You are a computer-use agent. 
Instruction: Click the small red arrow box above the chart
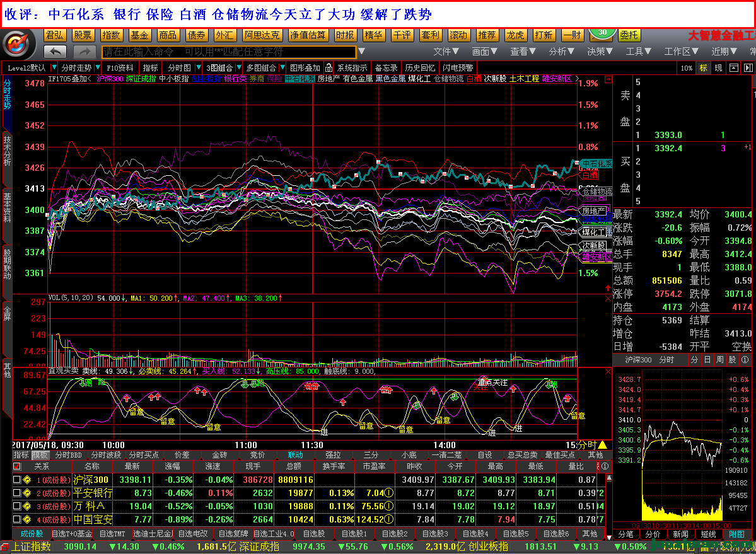[608, 79]
